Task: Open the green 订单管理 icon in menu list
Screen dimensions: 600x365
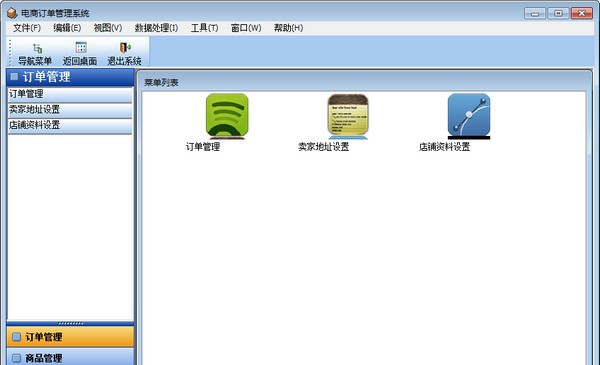Action: point(227,116)
